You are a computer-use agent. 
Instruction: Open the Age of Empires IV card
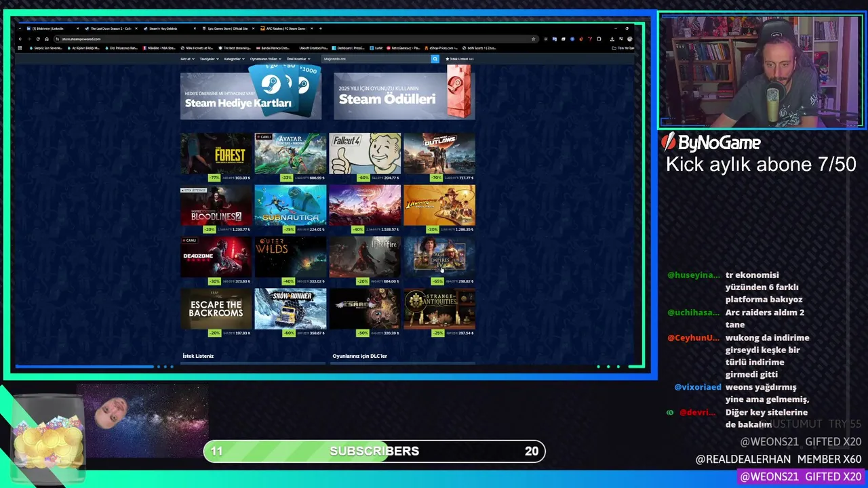[439, 260]
